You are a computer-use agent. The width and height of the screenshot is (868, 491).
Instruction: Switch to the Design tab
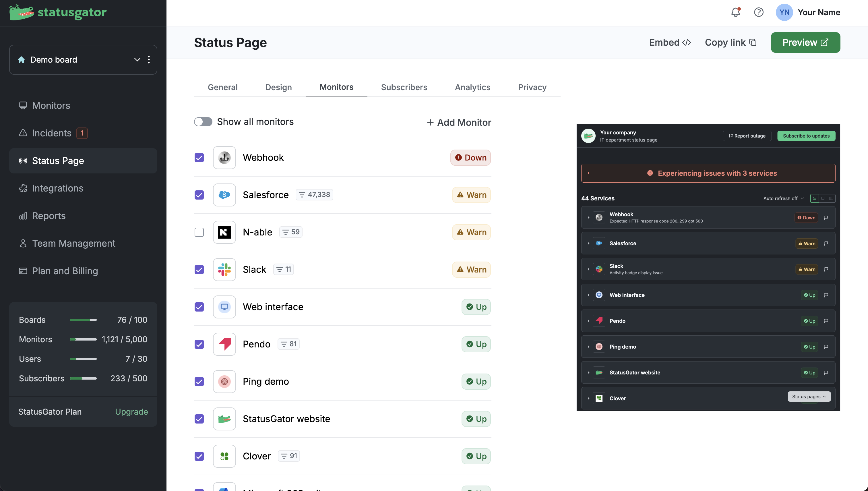pos(278,87)
